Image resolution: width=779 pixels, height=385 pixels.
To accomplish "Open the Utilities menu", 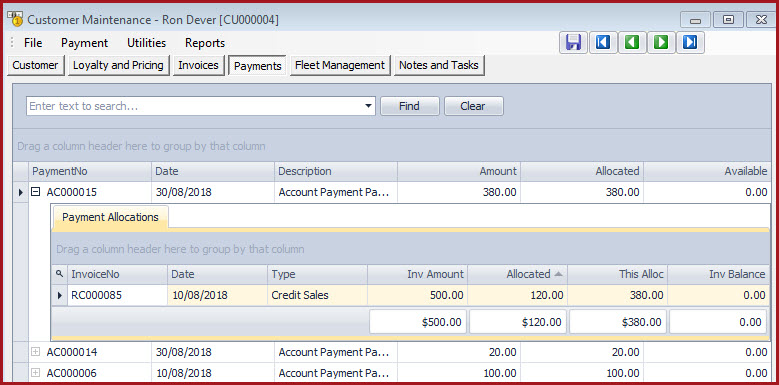I will [147, 43].
